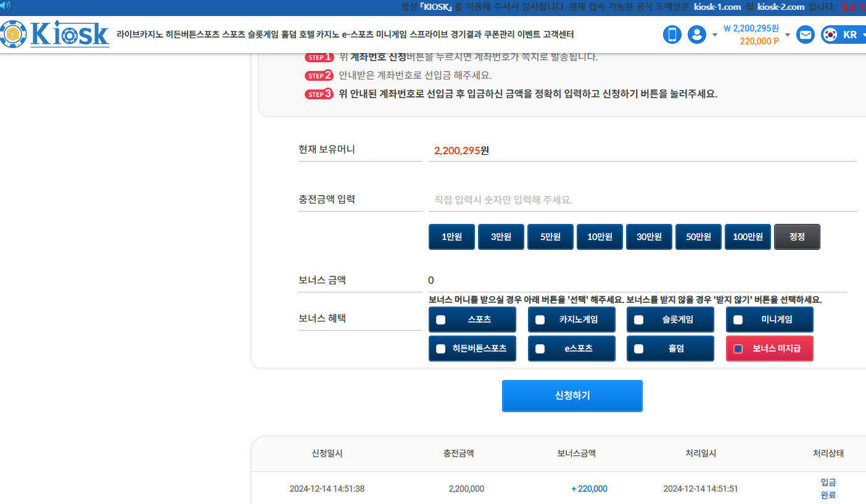The width and height of the screenshot is (866, 504).
Task: Expand the balance dropdown arrow beside ₩ 2,200,295원
Action: pos(788,35)
